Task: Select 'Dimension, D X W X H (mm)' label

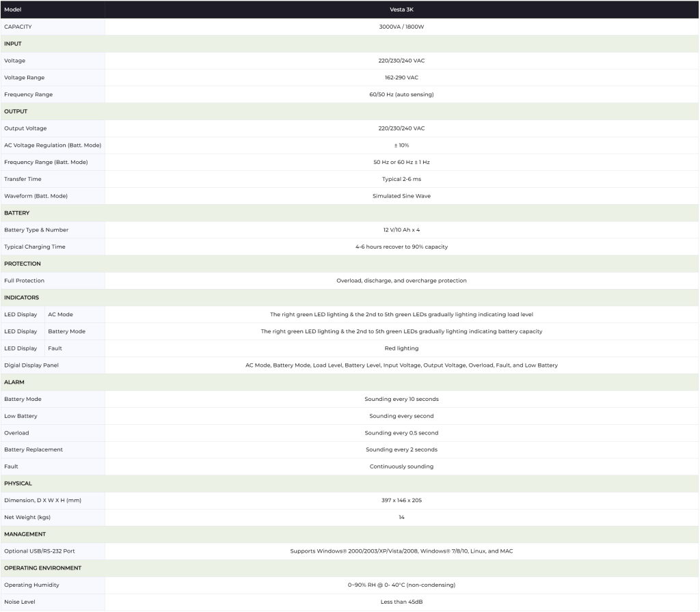Action: [43, 501]
